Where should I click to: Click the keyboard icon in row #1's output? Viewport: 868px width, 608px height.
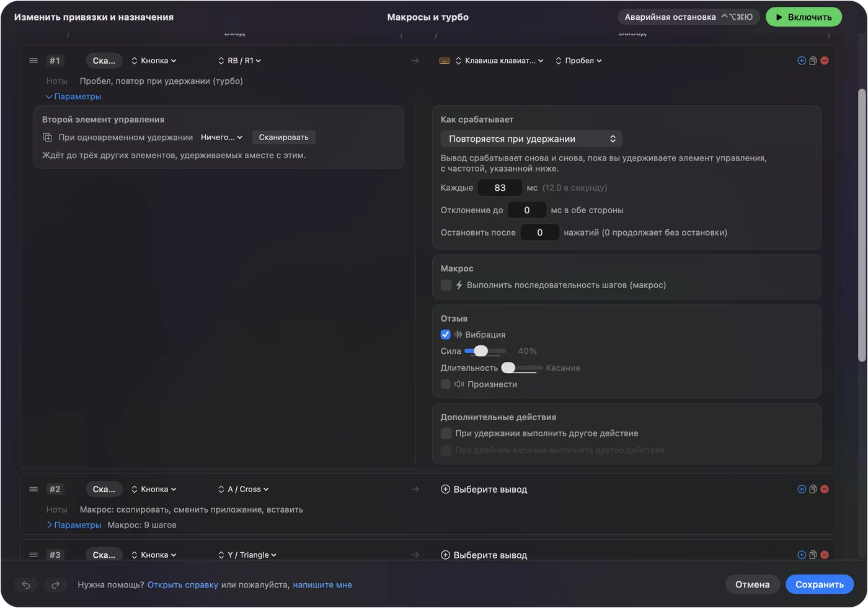(445, 61)
